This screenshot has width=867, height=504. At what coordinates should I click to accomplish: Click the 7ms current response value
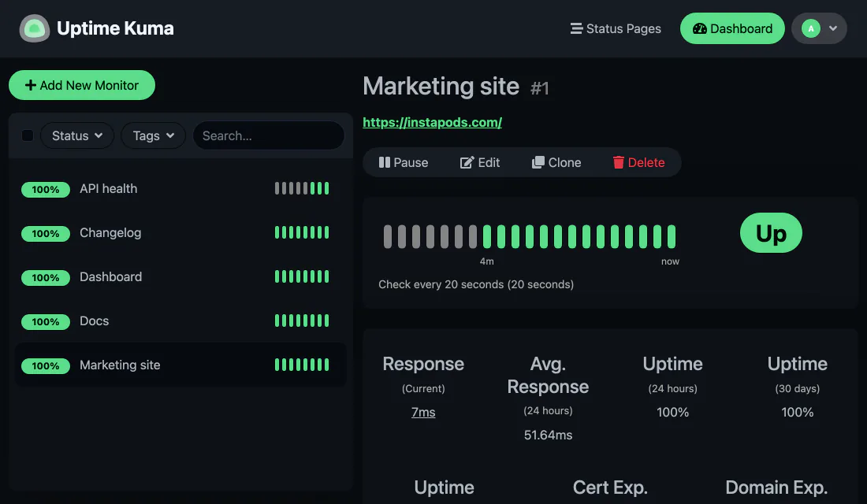pyautogui.click(x=423, y=413)
